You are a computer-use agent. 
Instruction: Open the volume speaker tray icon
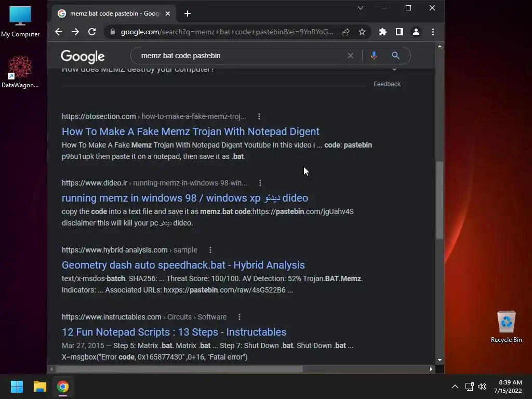[482, 387]
